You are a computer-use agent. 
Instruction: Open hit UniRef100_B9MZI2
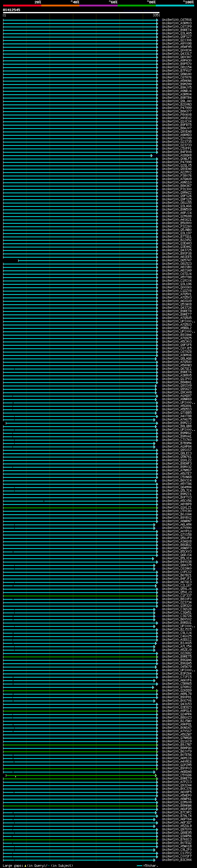pyautogui.click(x=177, y=423)
